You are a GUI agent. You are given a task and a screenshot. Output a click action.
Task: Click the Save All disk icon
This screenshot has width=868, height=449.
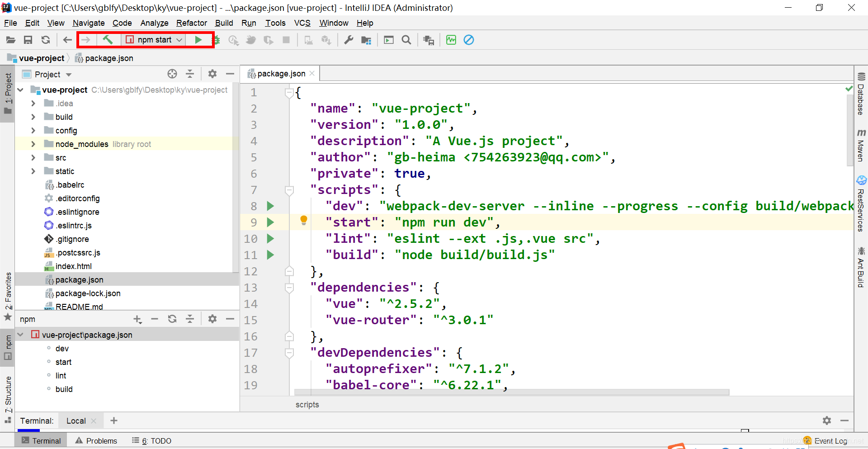tap(28, 40)
